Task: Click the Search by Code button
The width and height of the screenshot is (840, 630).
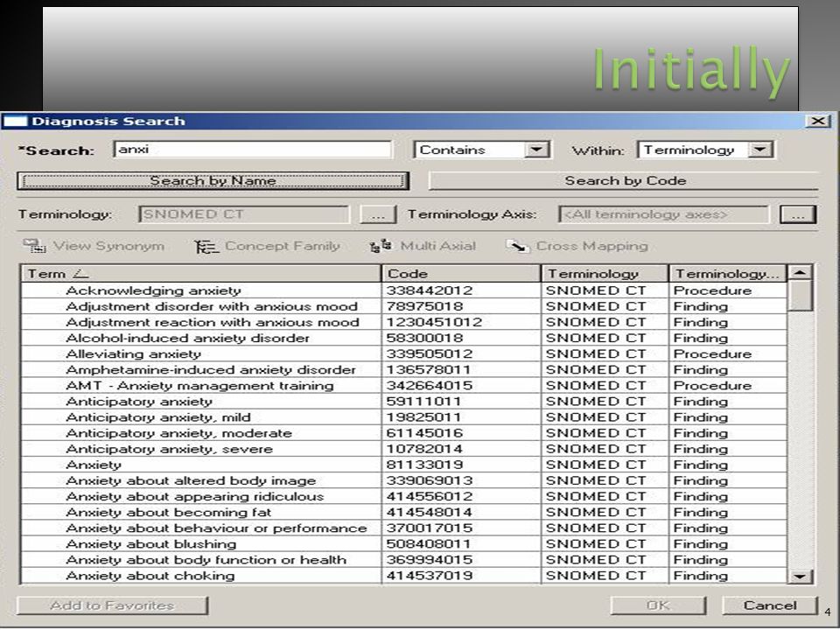Action: [625, 180]
